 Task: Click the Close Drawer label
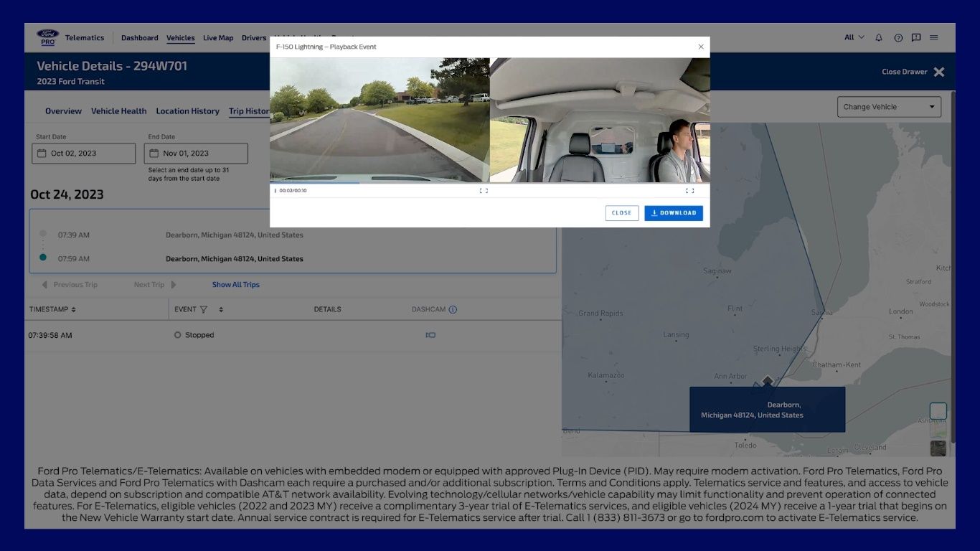905,72
